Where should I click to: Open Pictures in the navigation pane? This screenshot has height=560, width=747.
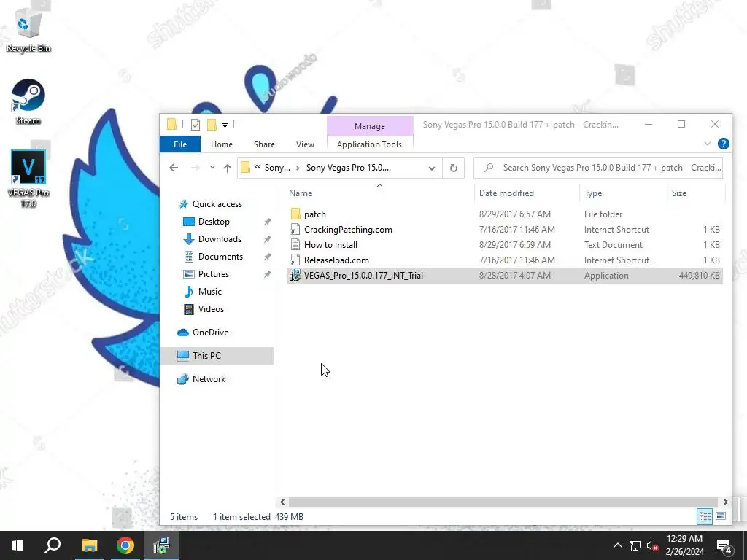click(x=214, y=274)
